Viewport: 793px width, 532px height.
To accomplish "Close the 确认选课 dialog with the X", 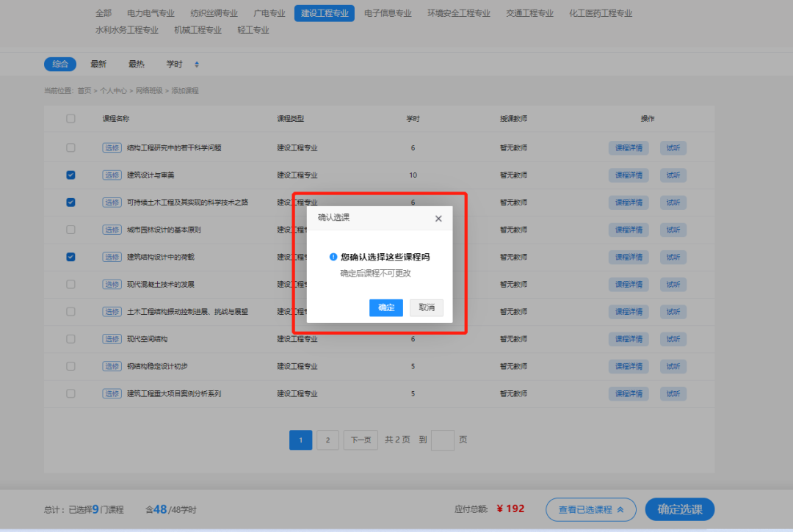I will [x=438, y=218].
